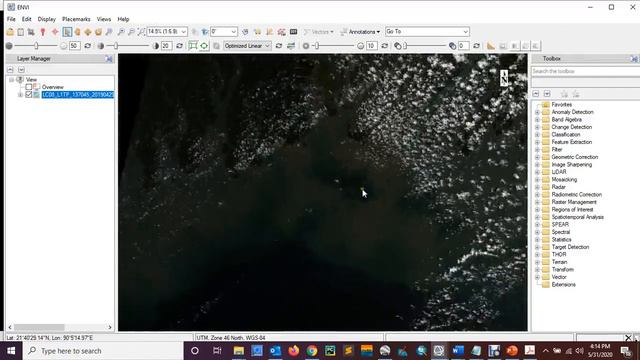Viewport: 640px width, 360px height.
Task: Open Firefox from the taskbar
Action: (293, 351)
